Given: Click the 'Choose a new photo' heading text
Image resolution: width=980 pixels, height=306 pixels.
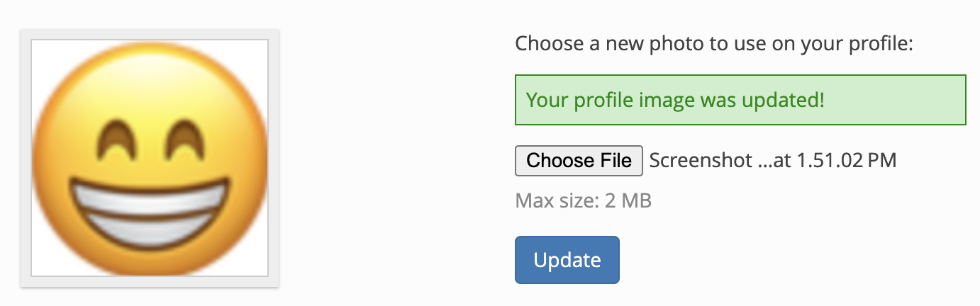Looking at the screenshot, I should (713, 44).
